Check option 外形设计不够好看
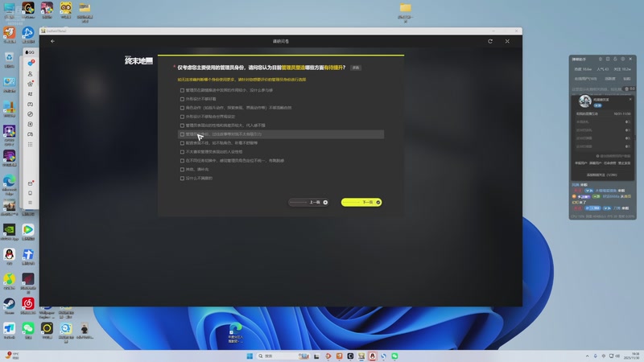 (x=182, y=99)
